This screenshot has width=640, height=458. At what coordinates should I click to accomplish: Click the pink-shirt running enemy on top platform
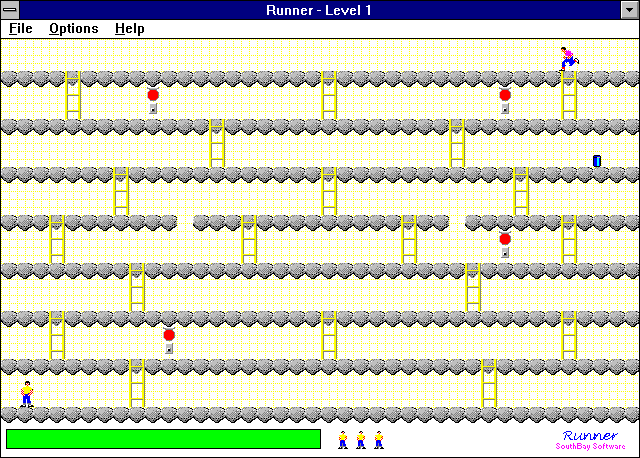569,59
